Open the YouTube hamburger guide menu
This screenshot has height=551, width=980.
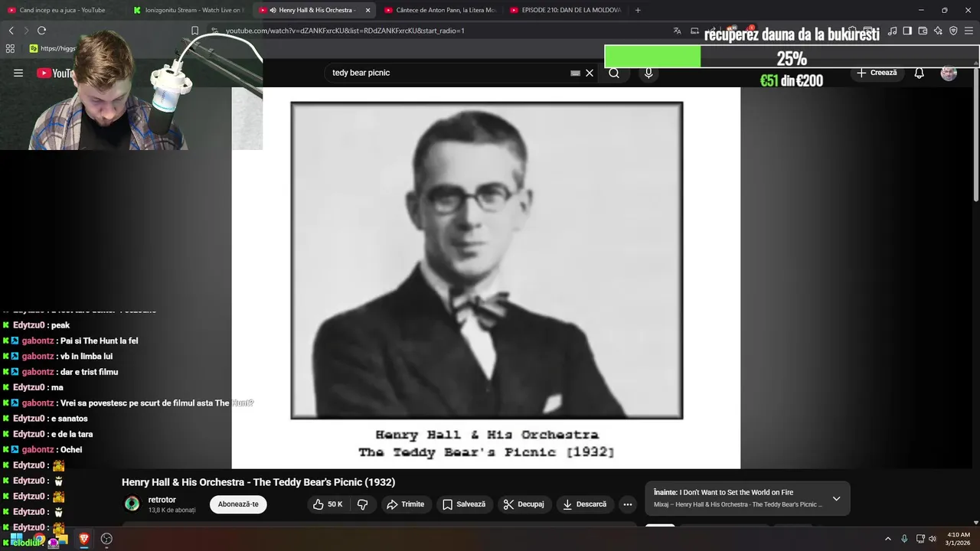[18, 73]
